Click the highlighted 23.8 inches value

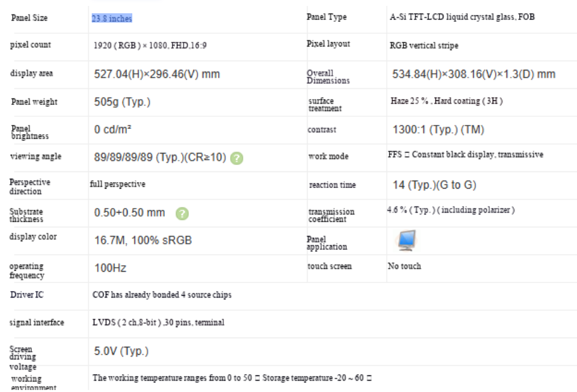click(x=112, y=19)
